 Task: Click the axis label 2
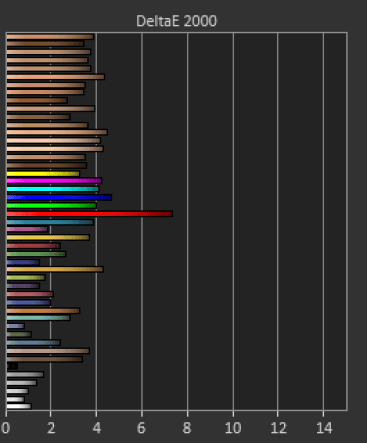[51, 428]
